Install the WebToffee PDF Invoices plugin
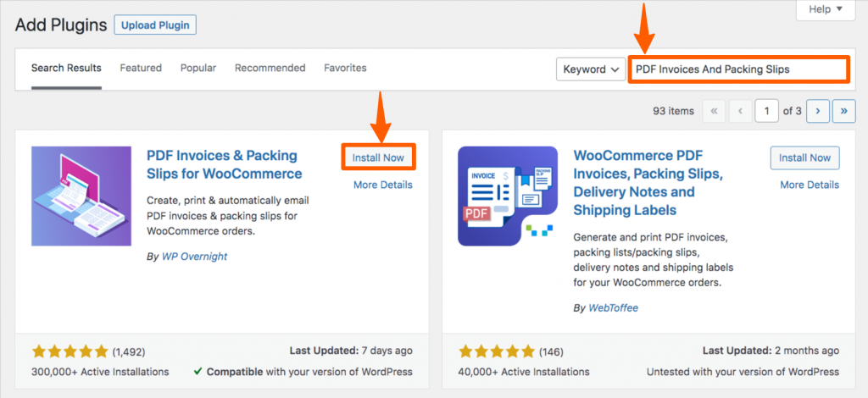Viewport: 868px width, 398px height. pos(805,158)
